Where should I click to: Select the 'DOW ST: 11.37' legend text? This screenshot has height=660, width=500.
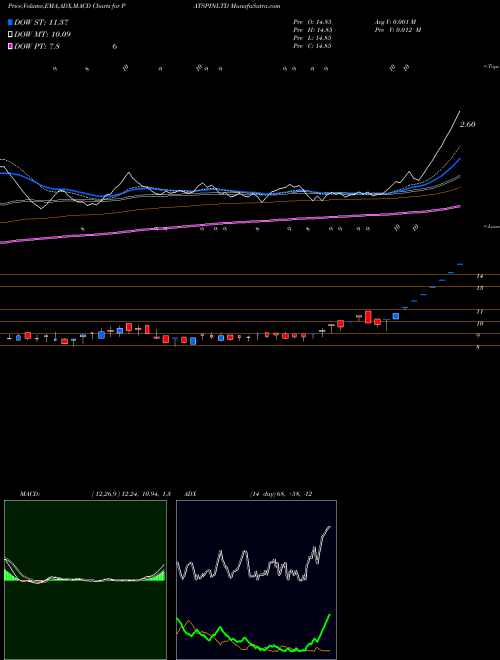click(41, 22)
